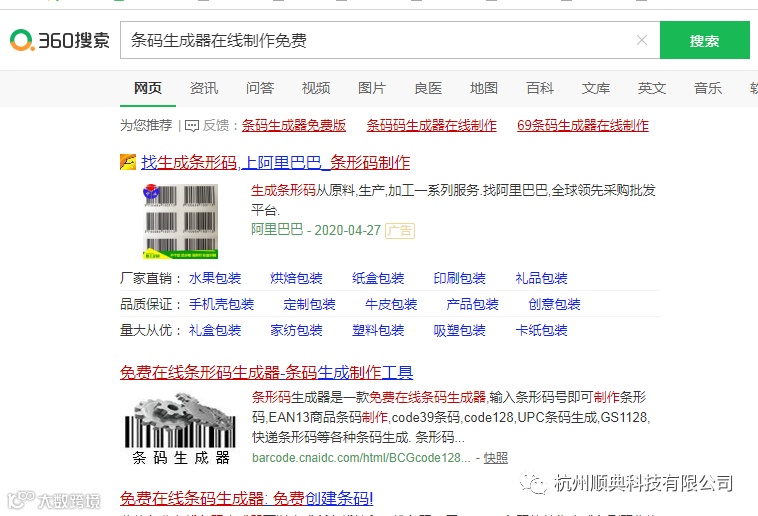Go to the 良医 tab

point(428,88)
